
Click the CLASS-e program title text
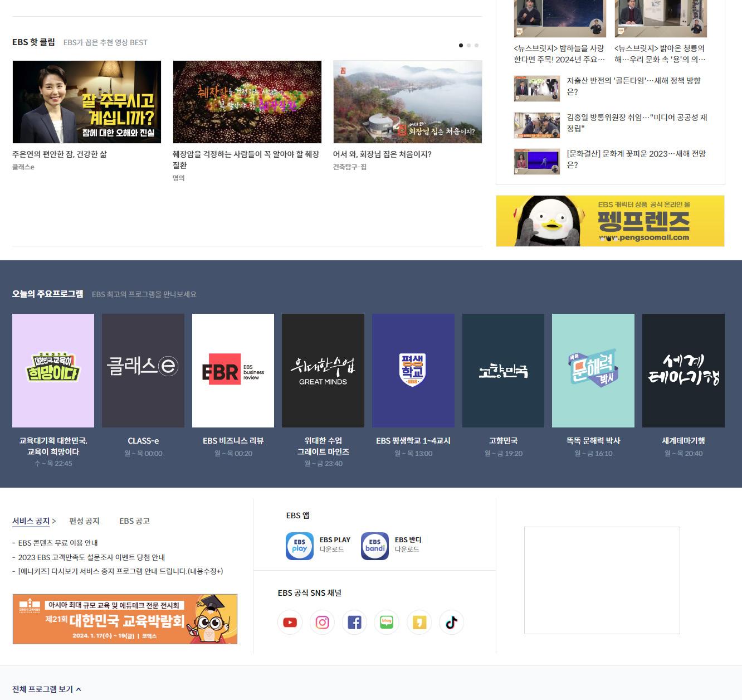[x=143, y=441]
